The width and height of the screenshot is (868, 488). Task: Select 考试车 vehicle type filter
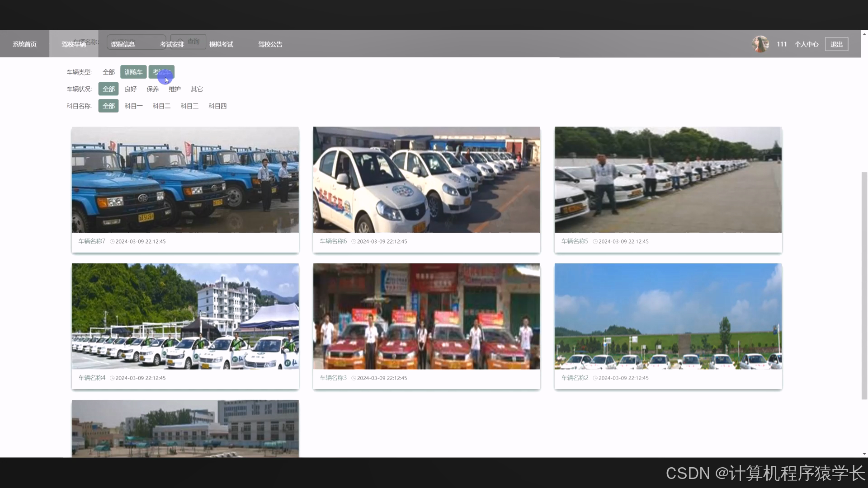click(x=161, y=72)
